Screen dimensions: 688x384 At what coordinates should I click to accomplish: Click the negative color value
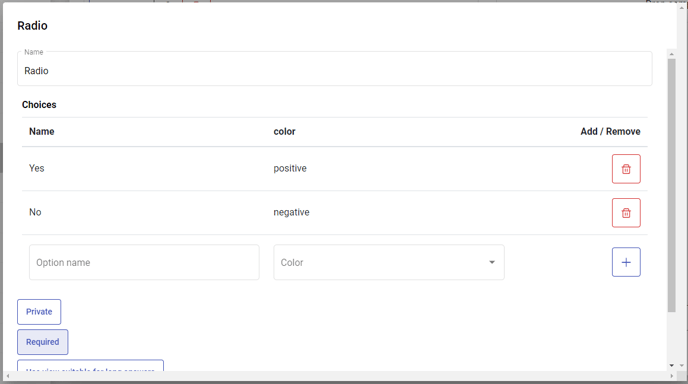click(291, 212)
